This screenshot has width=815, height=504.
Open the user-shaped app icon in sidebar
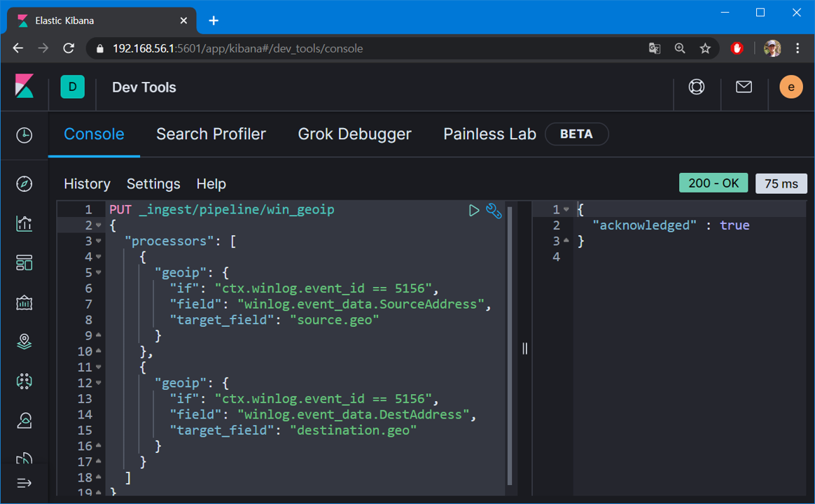click(24, 420)
